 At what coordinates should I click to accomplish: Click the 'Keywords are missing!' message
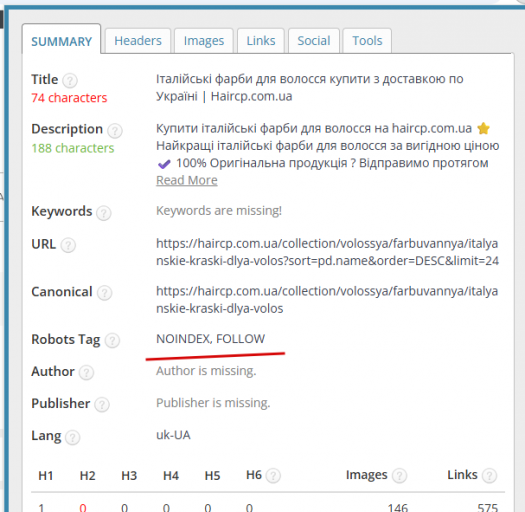click(x=219, y=211)
